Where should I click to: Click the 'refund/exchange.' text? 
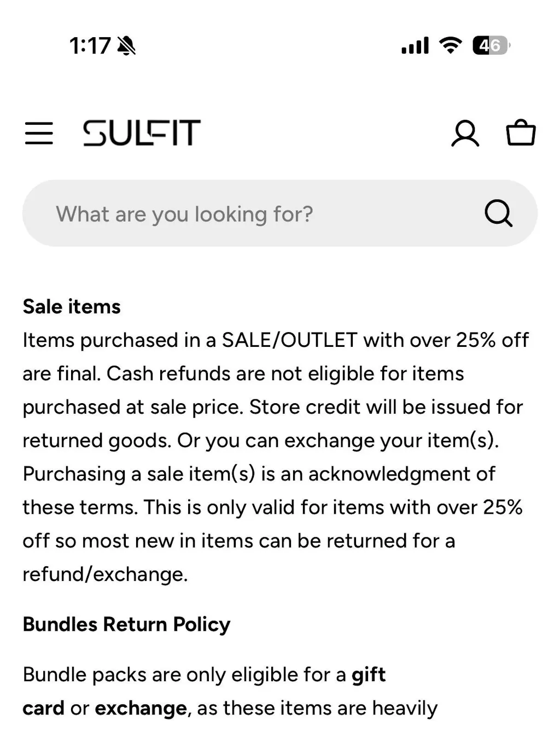pyautogui.click(x=105, y=574)
